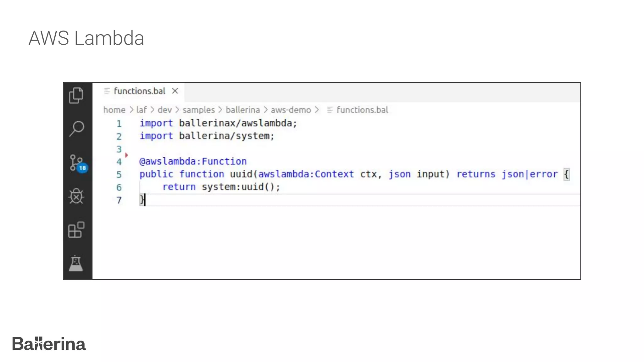
Task: Click line number 7 in gutter
Action: 119,200
